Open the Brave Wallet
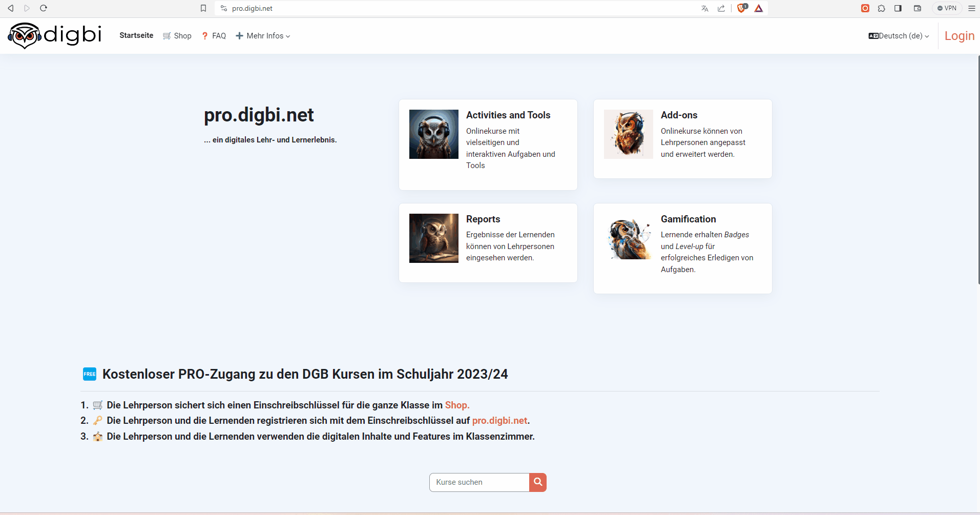 (918, 8)
